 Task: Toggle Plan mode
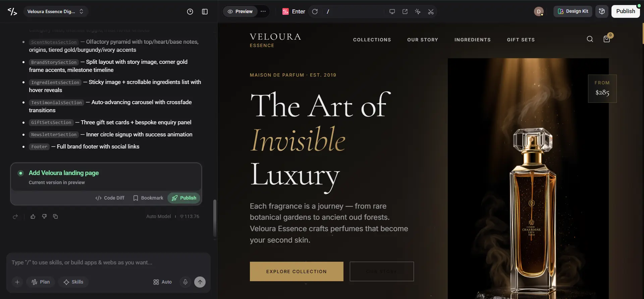tap(41, 282)
